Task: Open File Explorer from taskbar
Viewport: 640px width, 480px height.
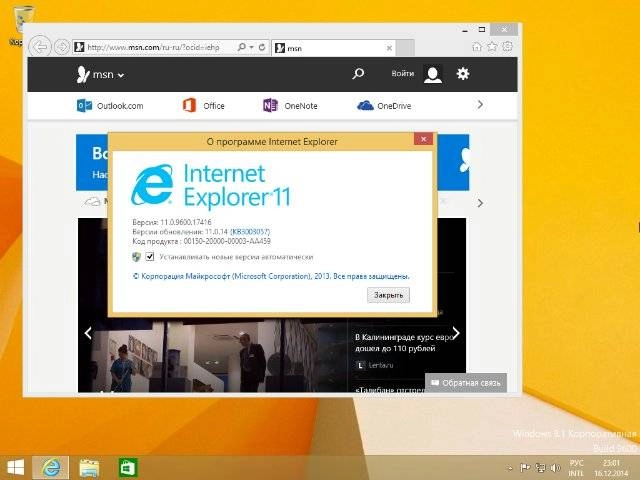Action: click(89, 468)
